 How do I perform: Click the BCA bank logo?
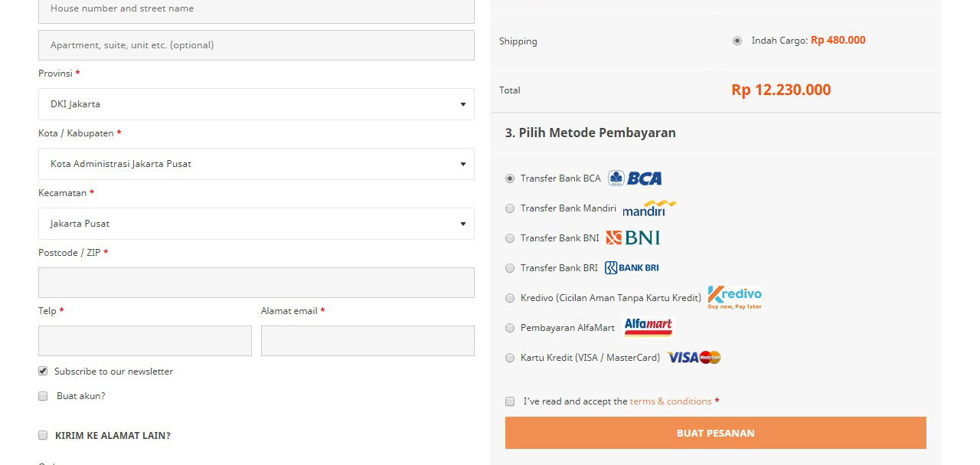[x=635, y=178]
